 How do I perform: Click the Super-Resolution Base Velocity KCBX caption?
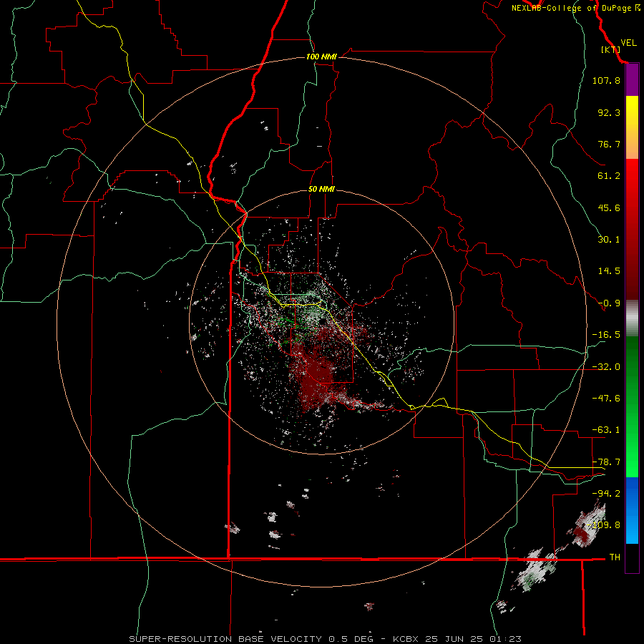point(326,639)
